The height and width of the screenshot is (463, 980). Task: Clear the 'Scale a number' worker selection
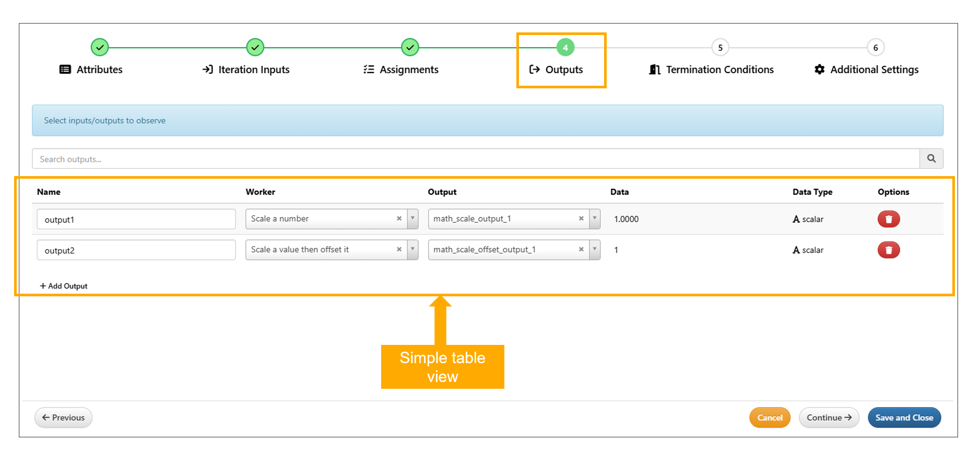click(x=399, y=219)
